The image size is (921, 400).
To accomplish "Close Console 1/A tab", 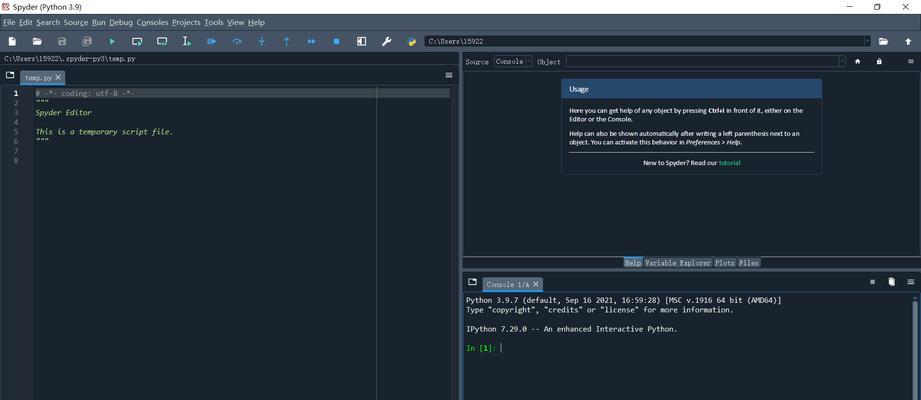I will click(x=535, y=284).
